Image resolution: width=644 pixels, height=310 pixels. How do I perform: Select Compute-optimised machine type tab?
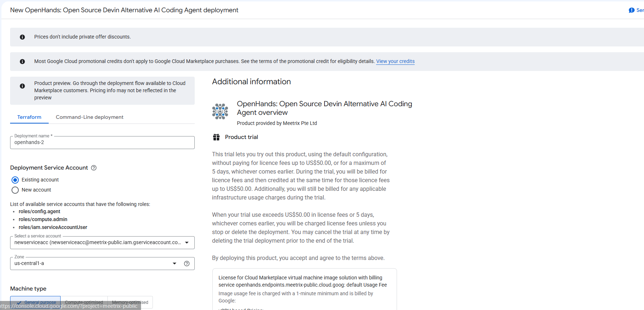tap(84, 302)
